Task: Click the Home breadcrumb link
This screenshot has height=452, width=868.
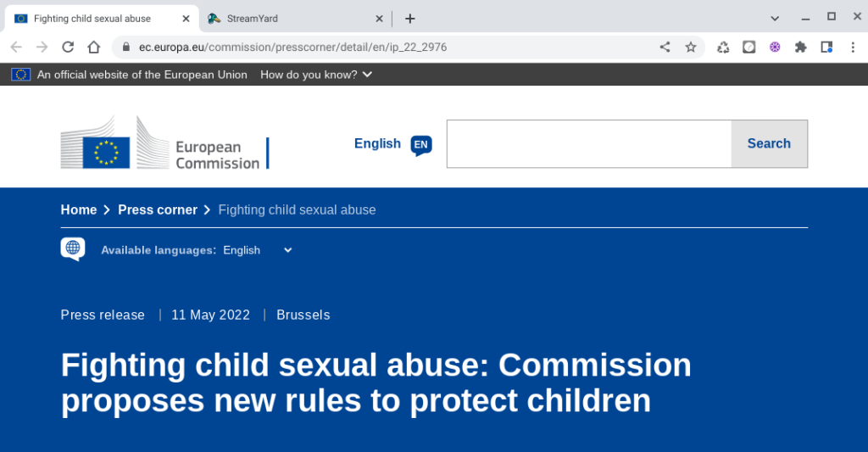Action: tap(79, 209)
